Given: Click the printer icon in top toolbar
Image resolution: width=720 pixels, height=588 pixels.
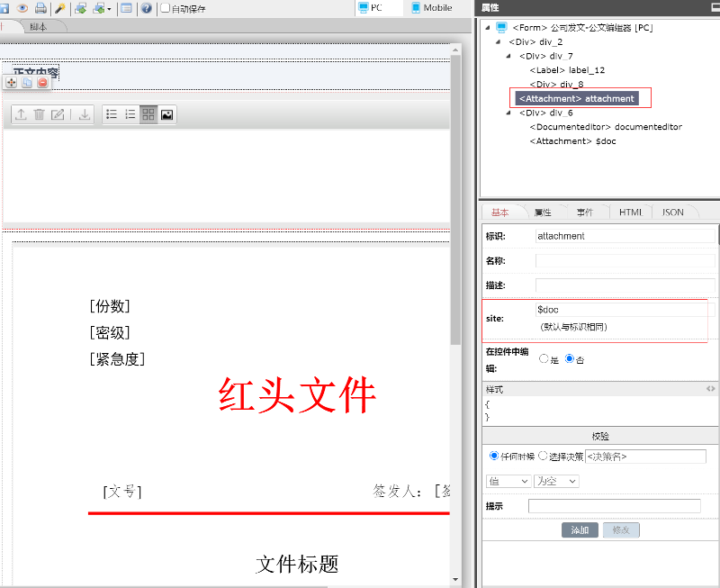Looking at the screenshot, I should coord(40,8).
